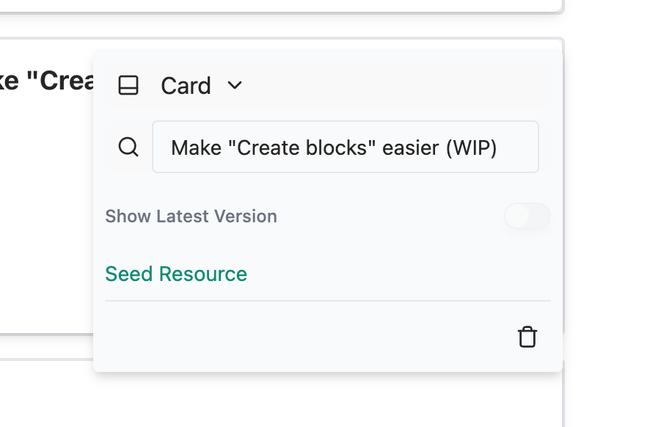Click the partially hidden card title behind popover
Screen dimensions: 650x427
click(x=46, y=81)
